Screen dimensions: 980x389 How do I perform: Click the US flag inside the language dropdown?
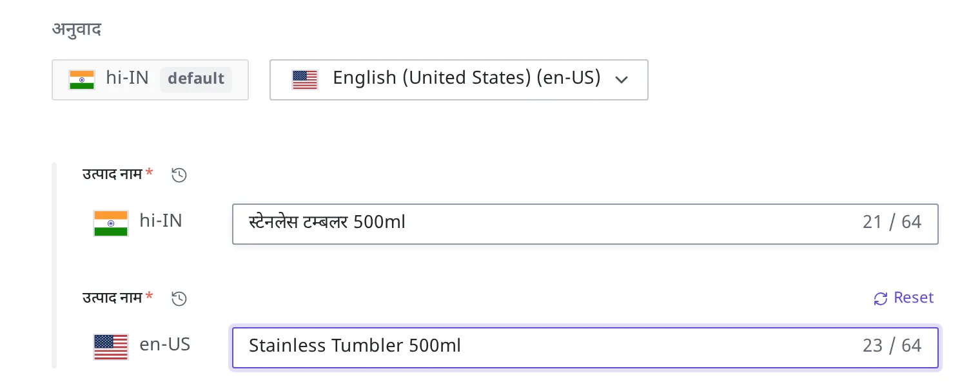[x=305, y=79]
